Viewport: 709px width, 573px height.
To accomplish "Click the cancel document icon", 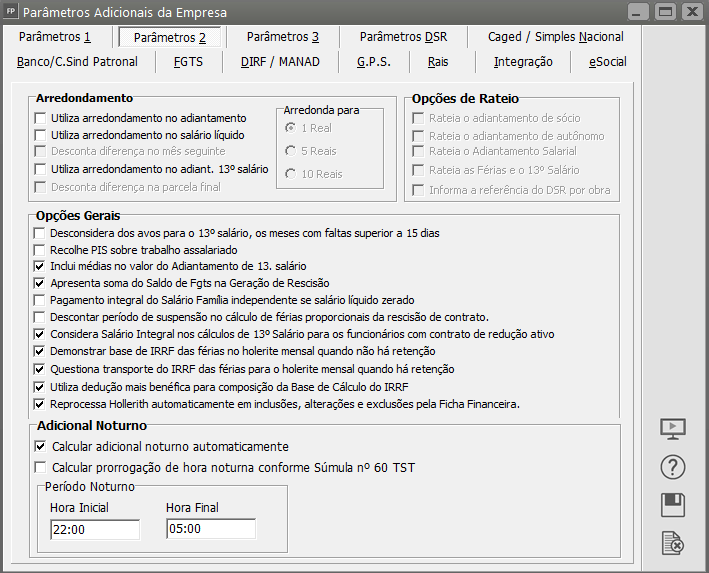I will click(x=673, y=543).
